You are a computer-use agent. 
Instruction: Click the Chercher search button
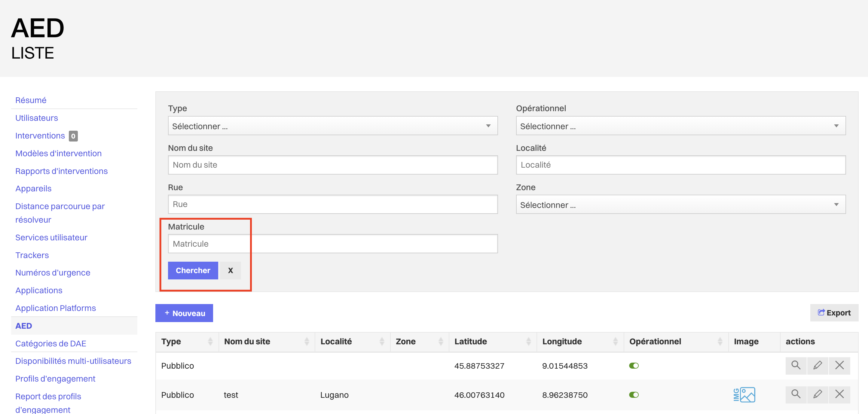(193, 270)
